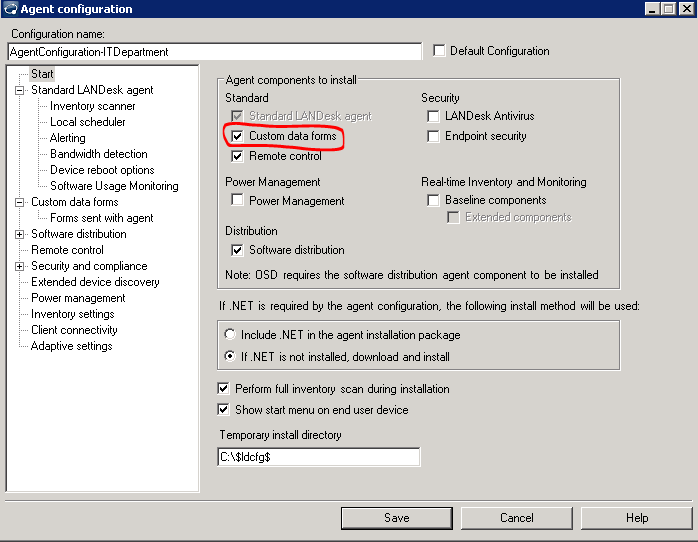Tick the Baseline components checkbox

[x=433, y=201]
